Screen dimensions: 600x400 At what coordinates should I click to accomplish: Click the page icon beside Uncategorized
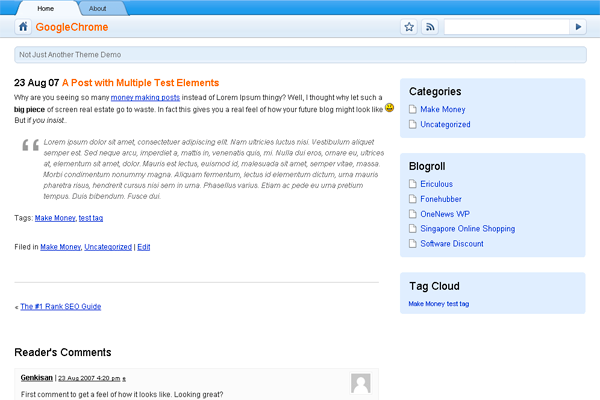coord(412,124)
